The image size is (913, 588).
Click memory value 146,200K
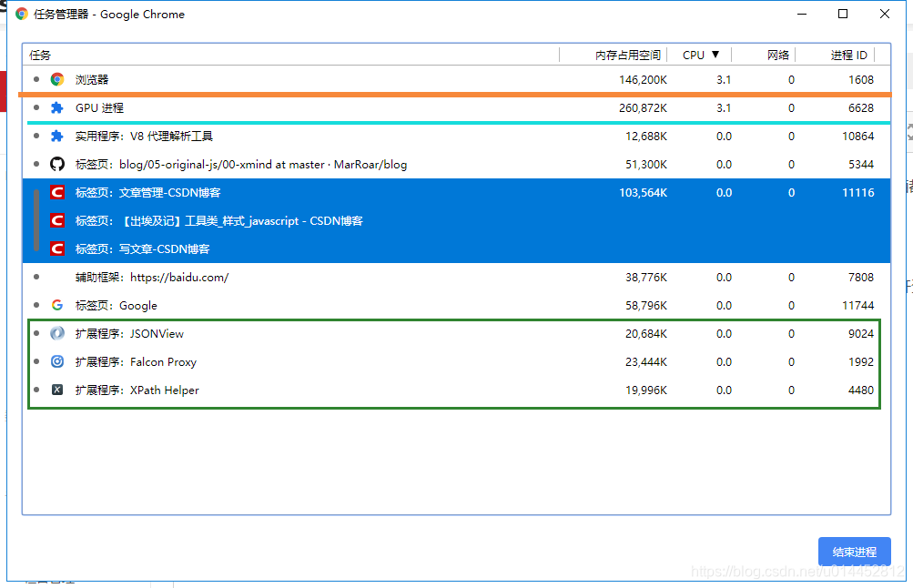coord(643,80)
